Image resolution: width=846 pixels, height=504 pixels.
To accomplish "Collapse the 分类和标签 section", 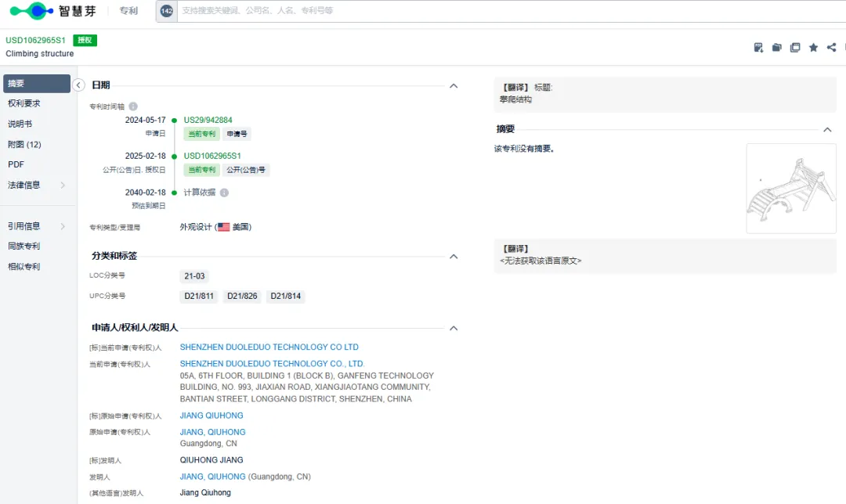I will [454, 257].
